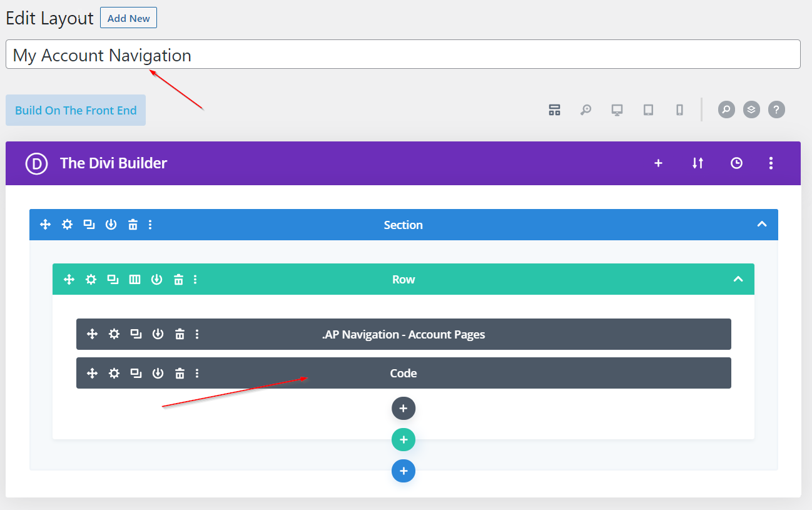This screenshot has height=510, width=812.
Task: Open Section settings gear
Action: point(67,225)
